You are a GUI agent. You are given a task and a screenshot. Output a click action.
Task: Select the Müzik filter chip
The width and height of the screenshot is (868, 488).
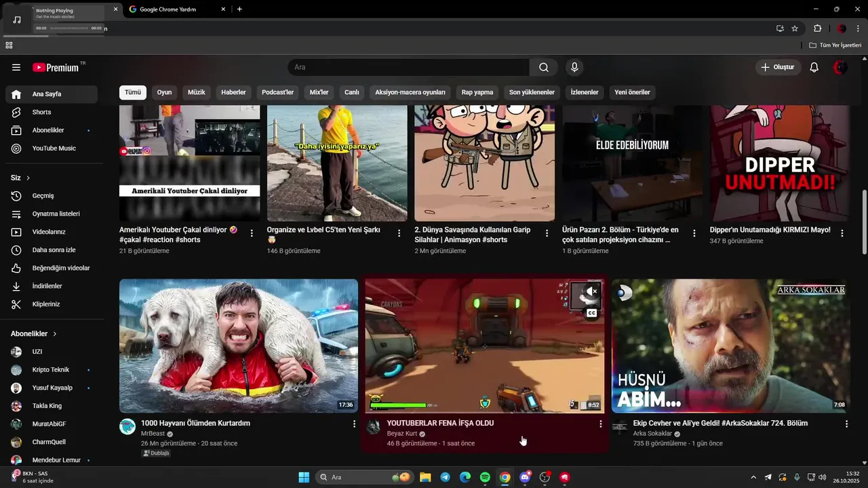pos(197,92)
